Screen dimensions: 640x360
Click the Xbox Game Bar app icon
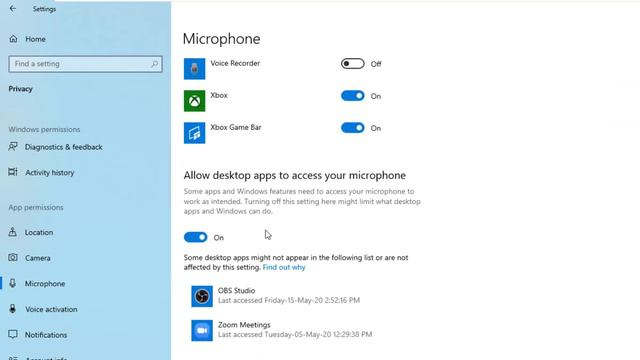194,133
